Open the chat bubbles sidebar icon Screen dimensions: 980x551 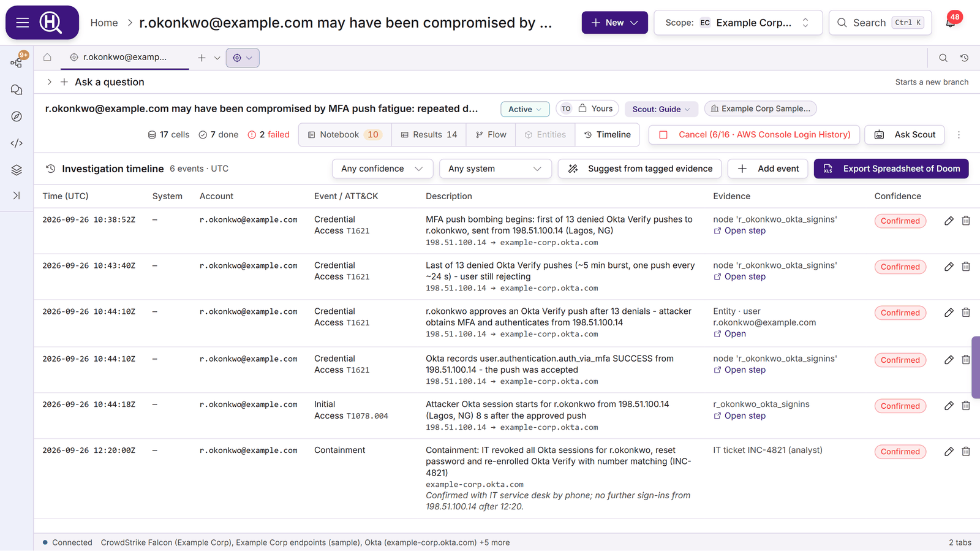click(x=17, y=89)
